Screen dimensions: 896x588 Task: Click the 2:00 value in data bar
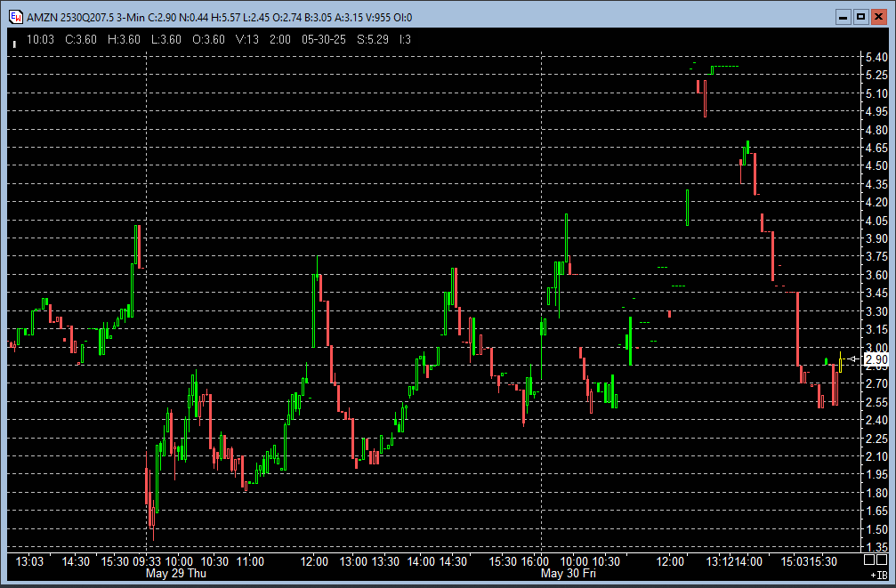(x=280, y=39)
